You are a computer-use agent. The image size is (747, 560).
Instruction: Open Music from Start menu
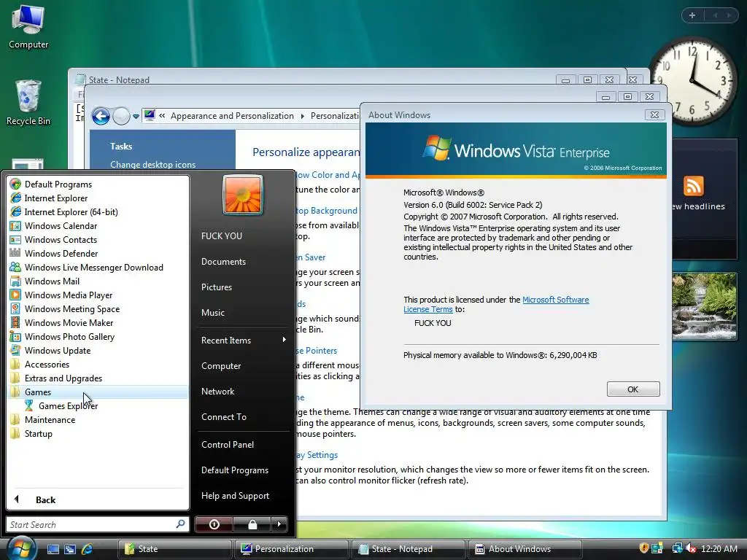click(212, 312)
